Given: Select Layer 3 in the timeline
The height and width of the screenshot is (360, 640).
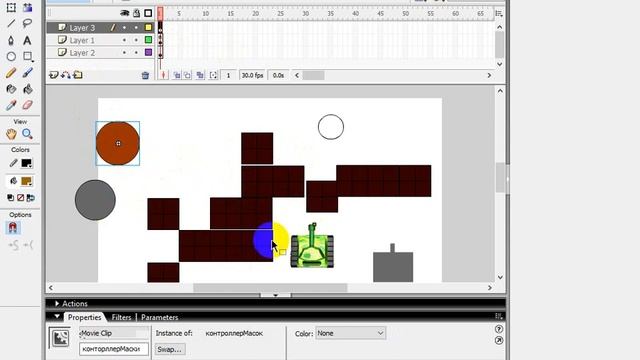Looking at the screenshot, I should coord(82,28).
